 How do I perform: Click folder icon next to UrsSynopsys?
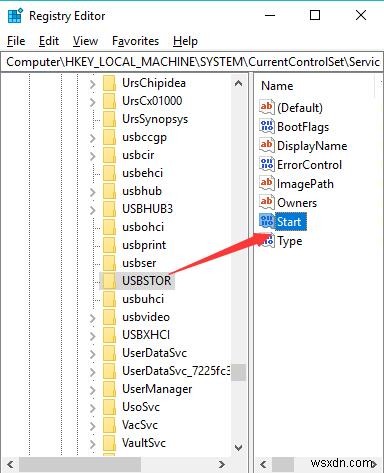109,119
